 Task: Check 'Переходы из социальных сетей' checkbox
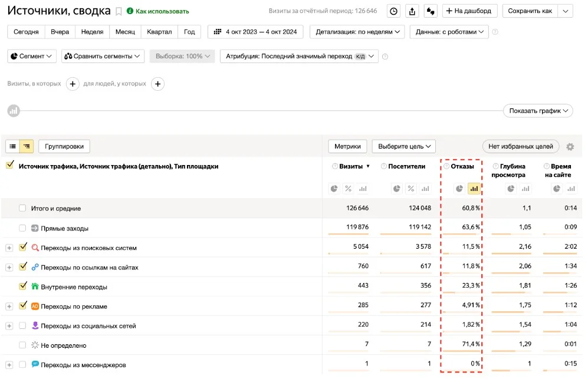pyautogui.click(x=22, y=325)
